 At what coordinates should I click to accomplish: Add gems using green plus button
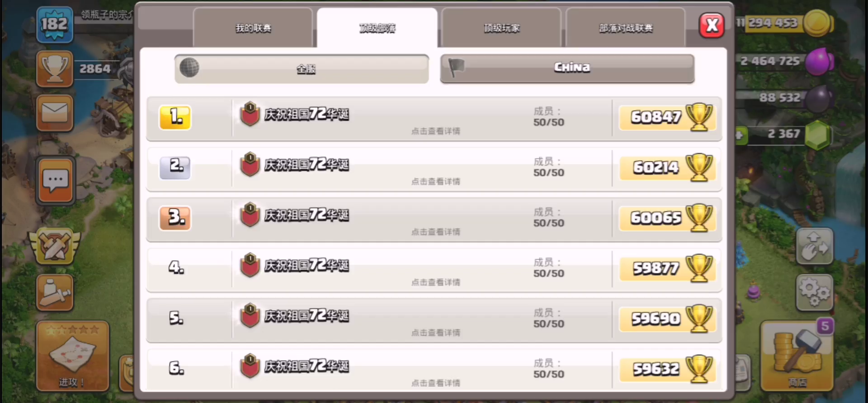(740, 135)
